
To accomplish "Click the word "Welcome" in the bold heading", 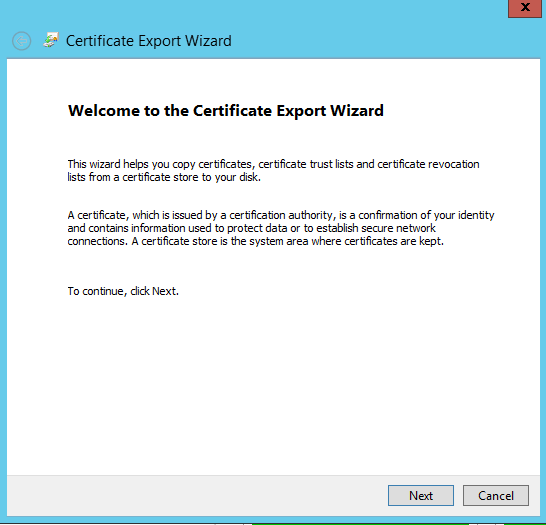I will [103, 111].
